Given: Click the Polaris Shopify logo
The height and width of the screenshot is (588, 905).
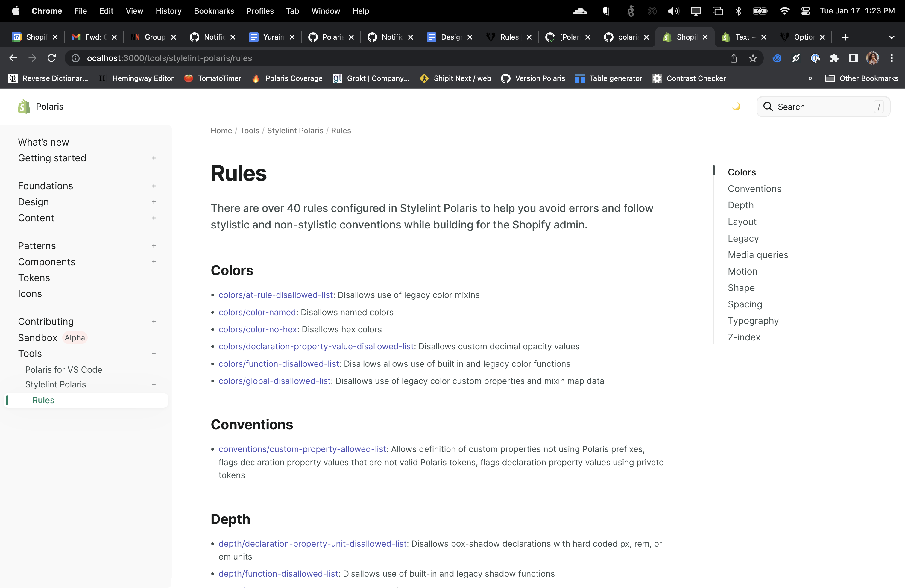Looking at the screenshot, I should pyautogui.click(x=24, y=107).
